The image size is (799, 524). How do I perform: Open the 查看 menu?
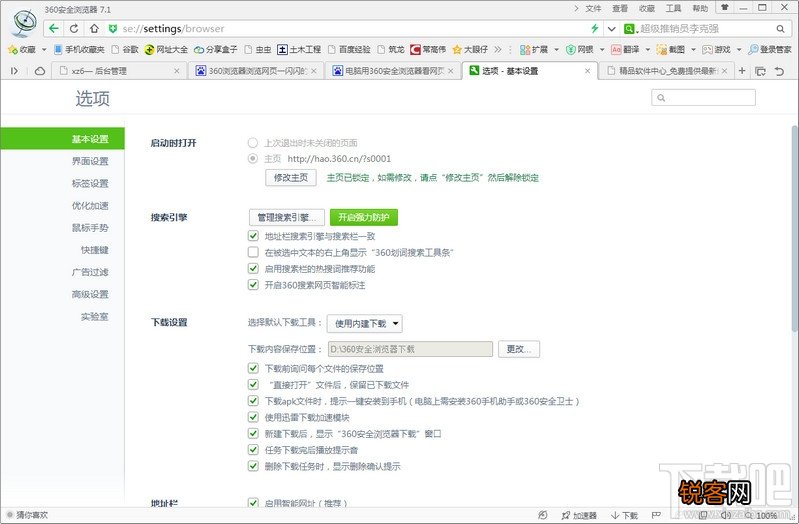[x=620, y=8]
